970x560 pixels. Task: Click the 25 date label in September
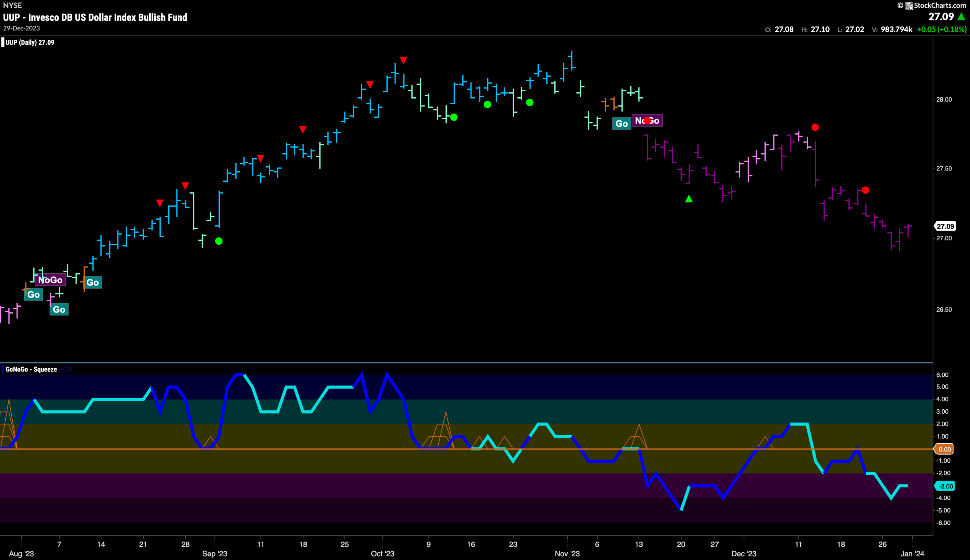(345, 544)
